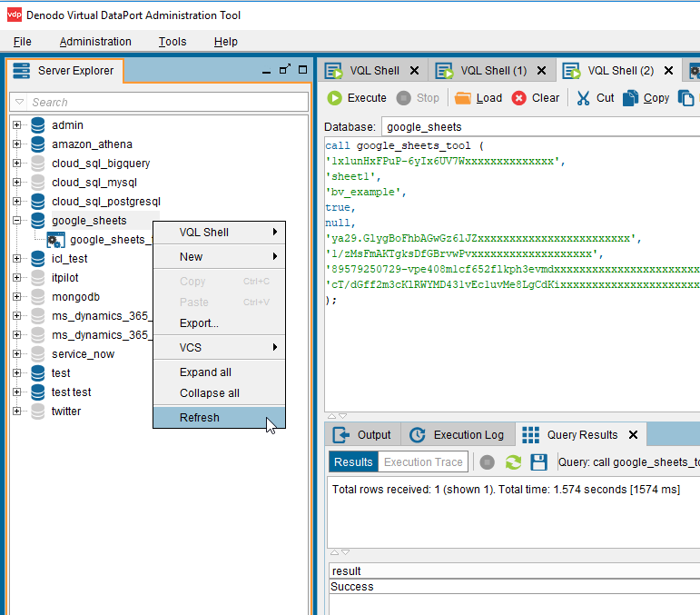Click the test database icon
Screen dimensions: 700x615
(38, 373)
